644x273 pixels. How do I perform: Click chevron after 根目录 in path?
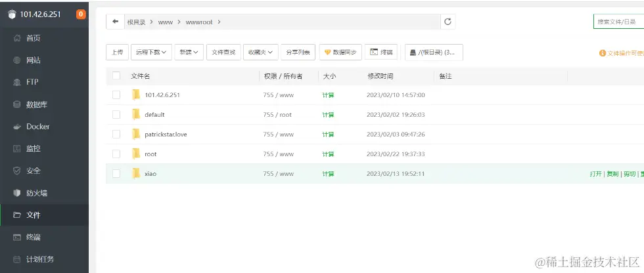[152, 22]
